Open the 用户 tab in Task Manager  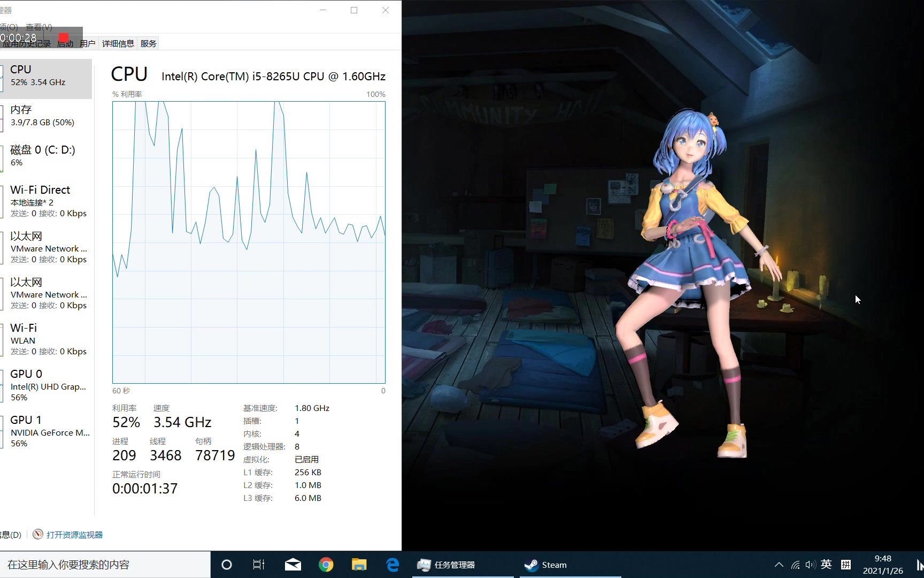[87, 43]
